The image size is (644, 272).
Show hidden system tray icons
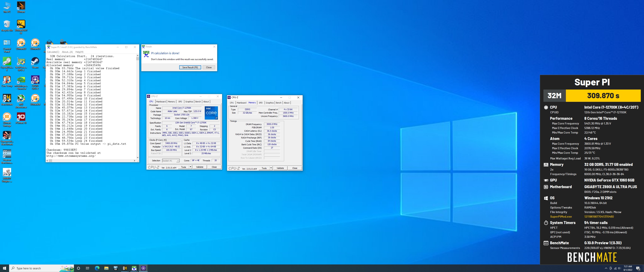[606, 268]
